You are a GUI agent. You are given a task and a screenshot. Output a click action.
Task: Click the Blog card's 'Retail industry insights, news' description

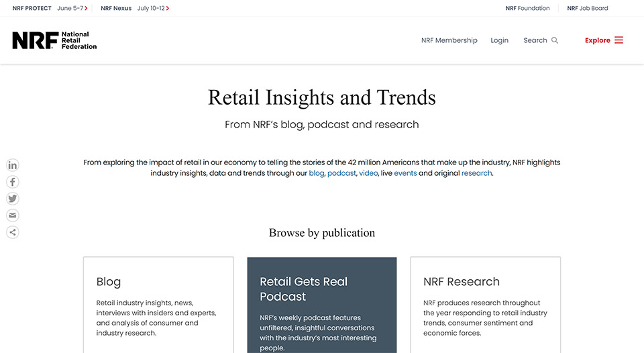pyautogui.click(x=156, y=318)
